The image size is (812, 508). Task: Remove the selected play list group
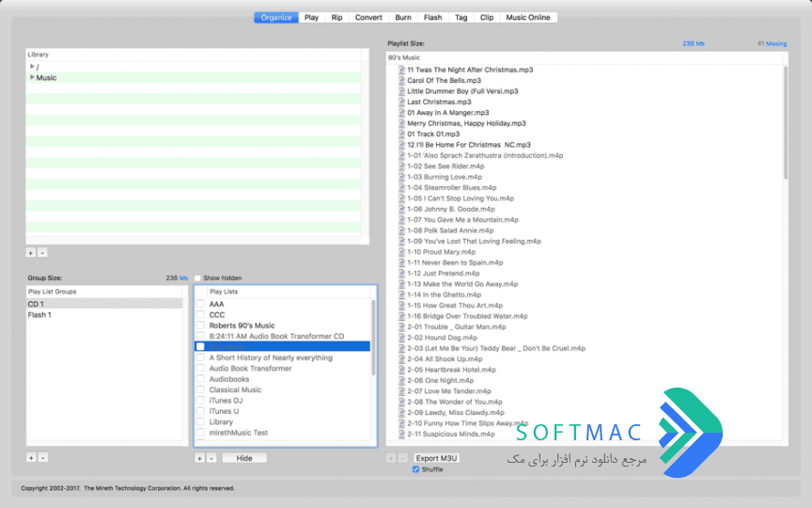click(x=43, y=458)
